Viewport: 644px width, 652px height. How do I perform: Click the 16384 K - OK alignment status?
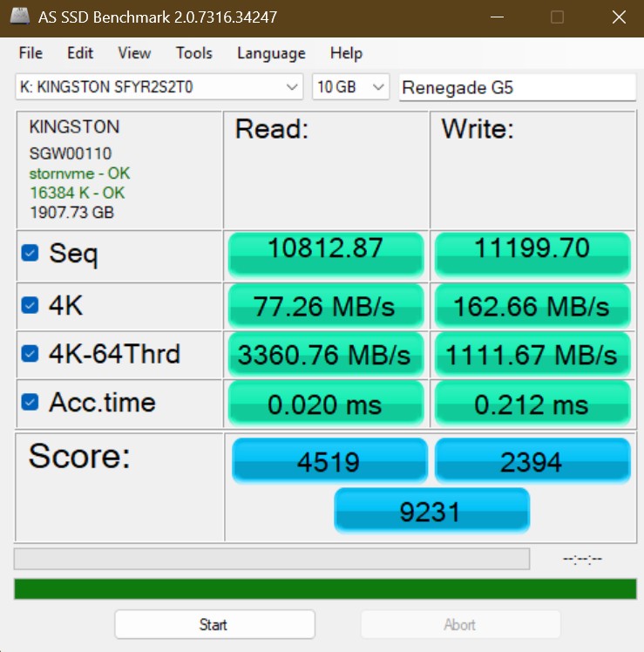coord(77,193)
